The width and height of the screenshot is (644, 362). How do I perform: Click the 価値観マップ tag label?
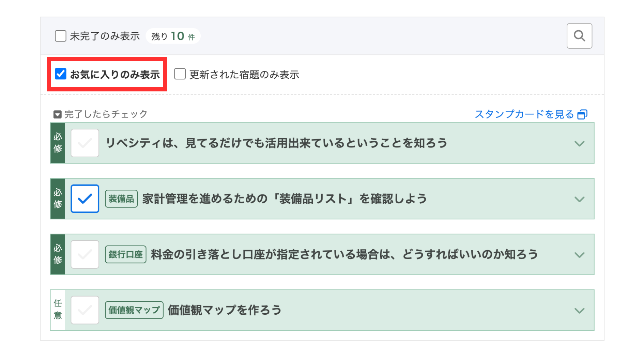coord(134,310)
